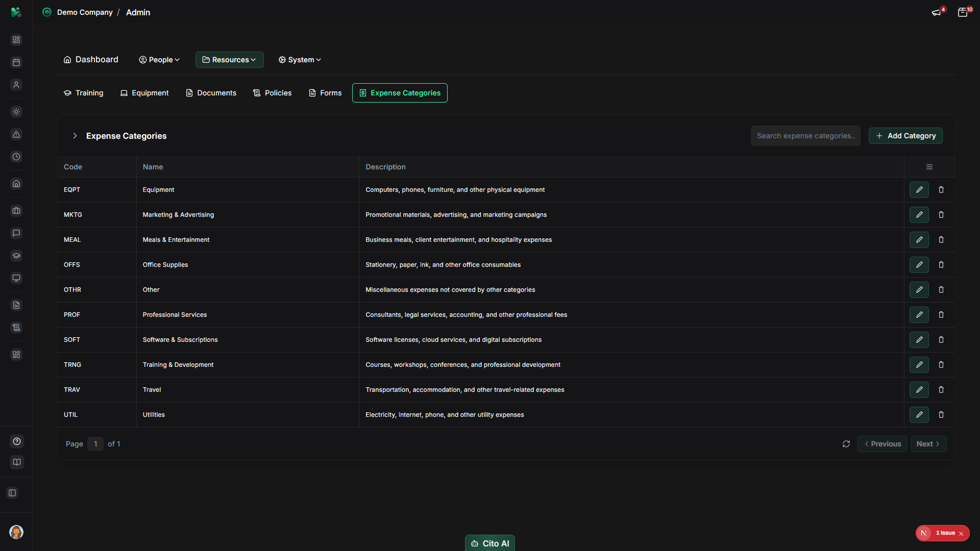Click the announcements megaphone icon with badge 4
This screenshot has width=980, height=551.
(x=937, y=12)
